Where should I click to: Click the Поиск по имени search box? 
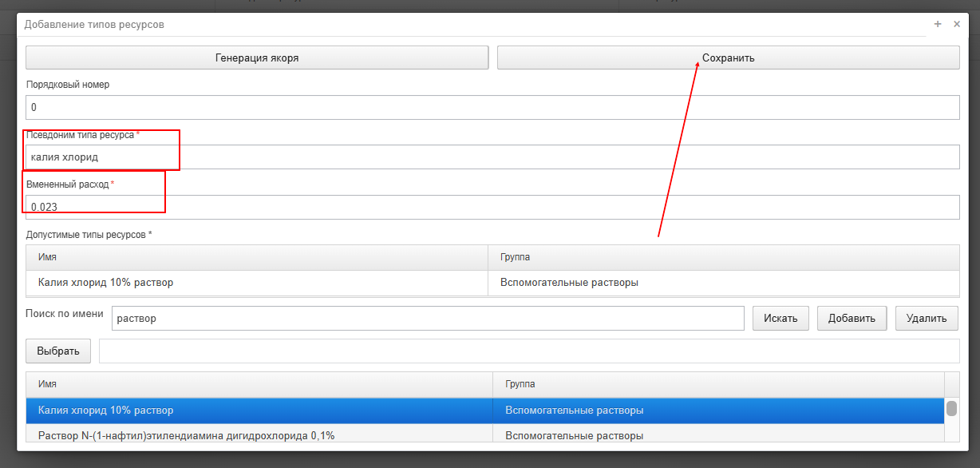[x=428, y=318]
